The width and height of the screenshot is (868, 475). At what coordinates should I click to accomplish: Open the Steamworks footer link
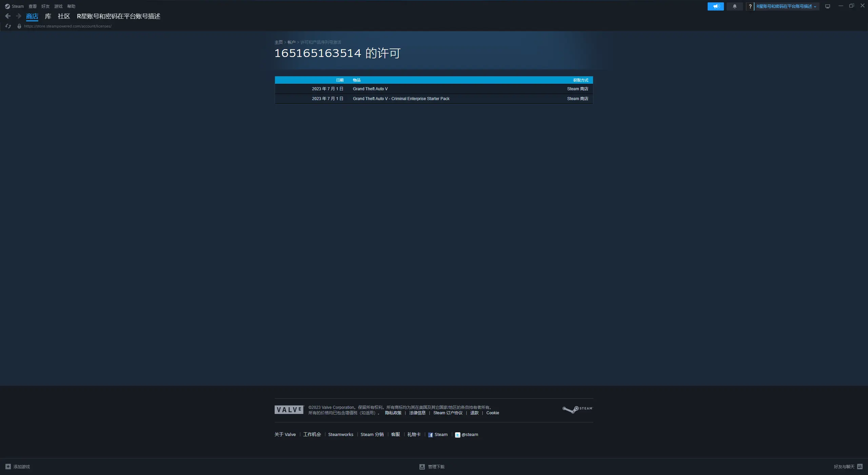[341, 435]
